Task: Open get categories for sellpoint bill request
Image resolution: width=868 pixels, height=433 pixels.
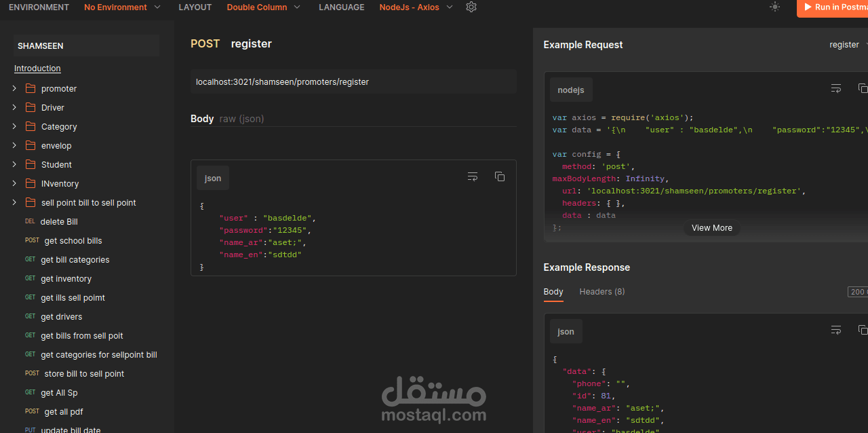Action: [x=99, y=354]
